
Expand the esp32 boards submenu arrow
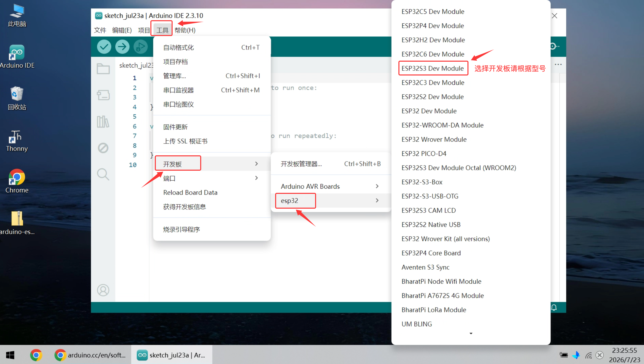coord(377,200)
